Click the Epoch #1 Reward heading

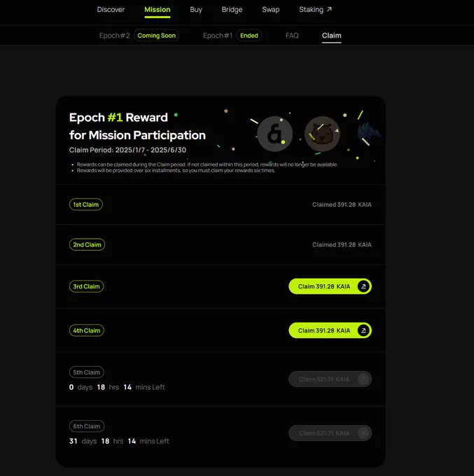[118, 118]
